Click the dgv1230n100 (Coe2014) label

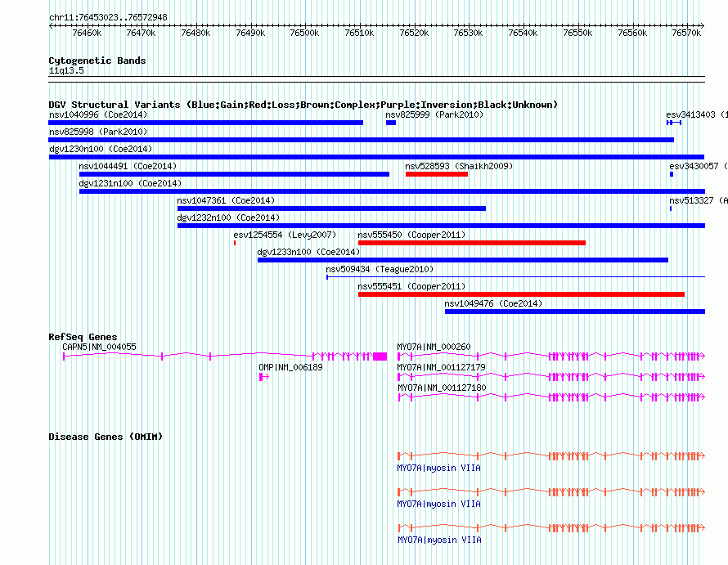[x=101, y=149]
